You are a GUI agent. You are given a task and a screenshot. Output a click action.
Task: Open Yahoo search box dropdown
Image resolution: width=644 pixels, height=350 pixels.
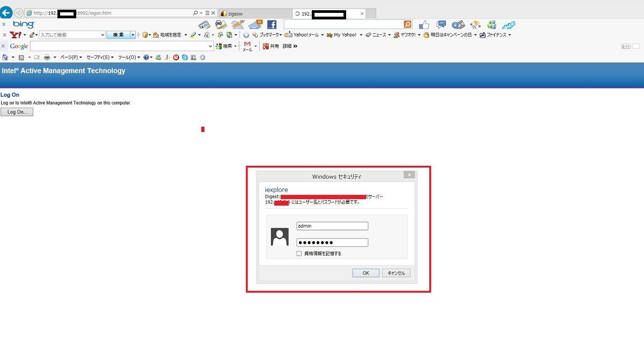[103, 35]
